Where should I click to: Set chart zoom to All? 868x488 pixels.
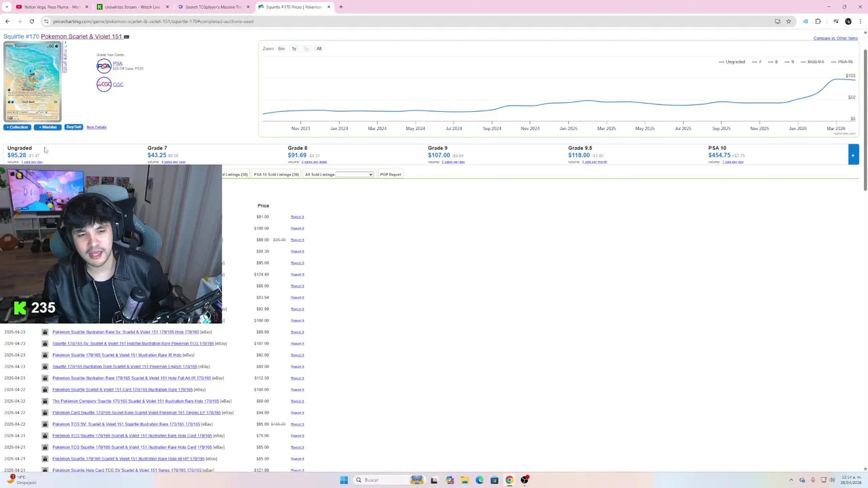[x=319, y=49]
